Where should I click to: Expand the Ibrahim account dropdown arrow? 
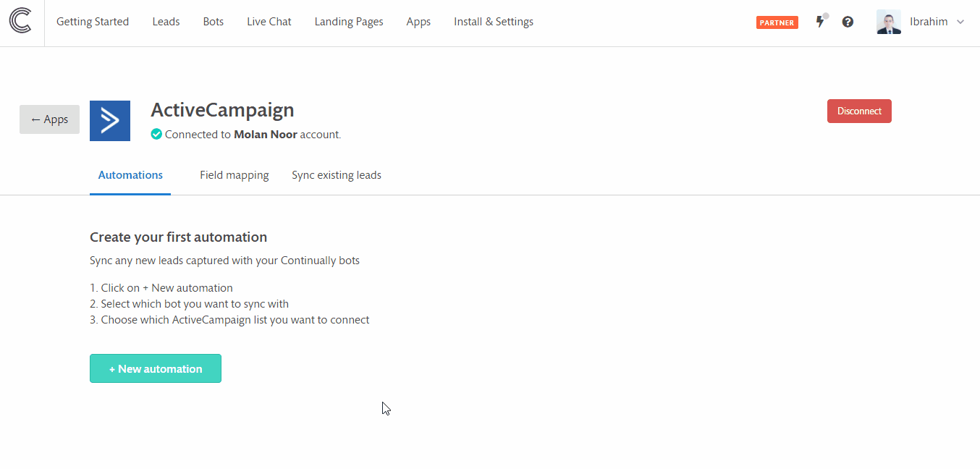tap(960, 22)
